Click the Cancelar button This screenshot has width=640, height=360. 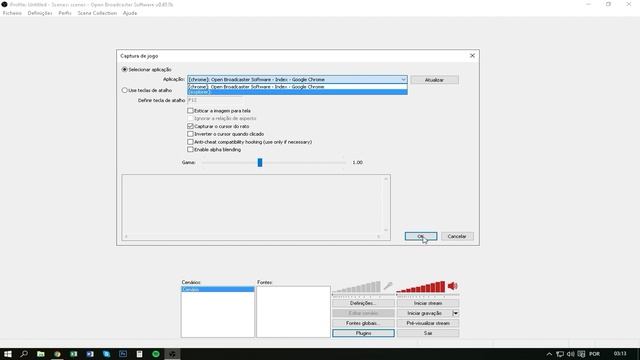[457, 236]
